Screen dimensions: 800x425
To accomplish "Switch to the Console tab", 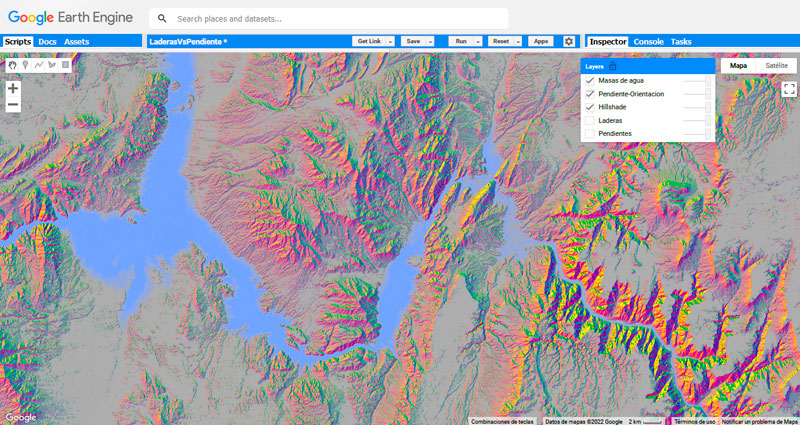I will (x=648, y=41).
